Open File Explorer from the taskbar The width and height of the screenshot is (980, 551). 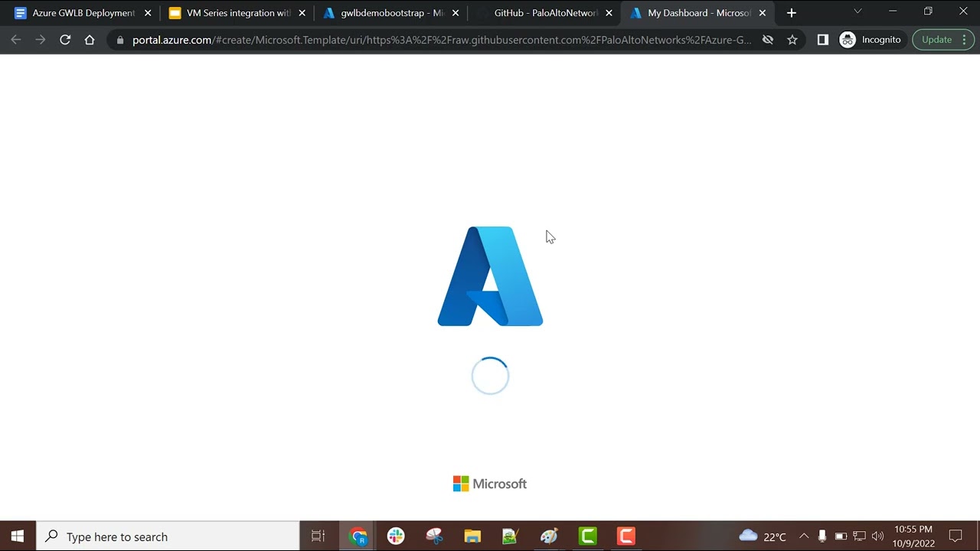472,536
